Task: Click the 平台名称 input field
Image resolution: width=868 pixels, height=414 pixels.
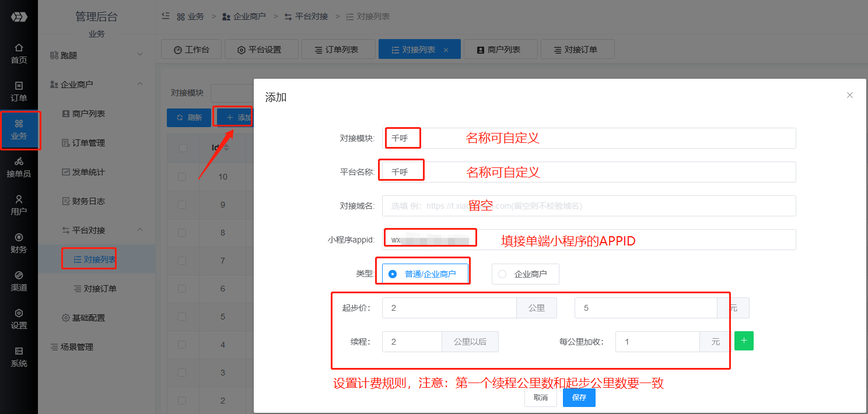Action: [589, 172]
